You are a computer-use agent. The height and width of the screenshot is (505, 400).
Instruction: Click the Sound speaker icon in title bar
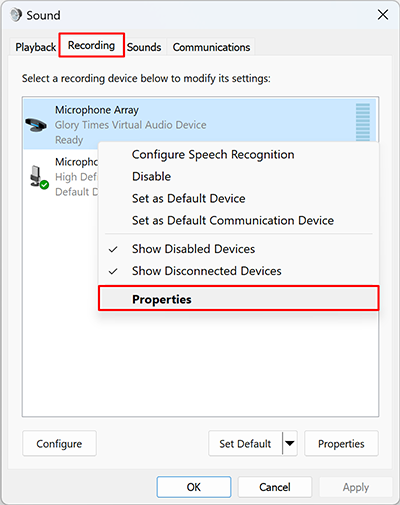[x=16, y=15]
